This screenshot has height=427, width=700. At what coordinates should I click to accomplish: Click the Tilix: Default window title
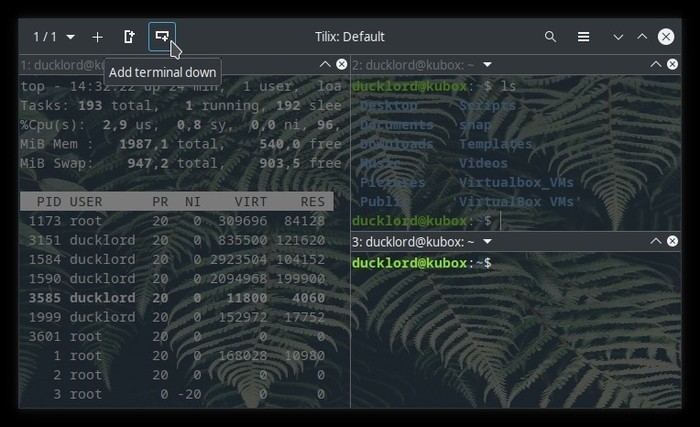350,37
